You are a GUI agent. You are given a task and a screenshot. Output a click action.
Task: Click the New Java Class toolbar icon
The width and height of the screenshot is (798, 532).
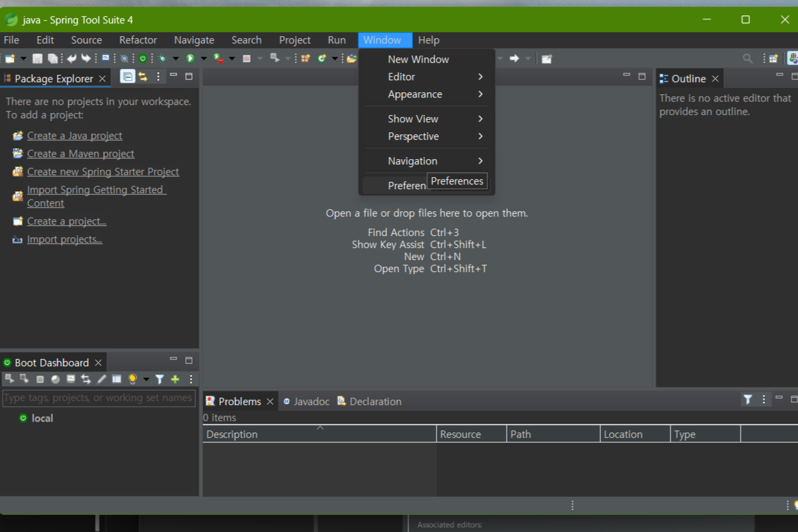[321, 59]
